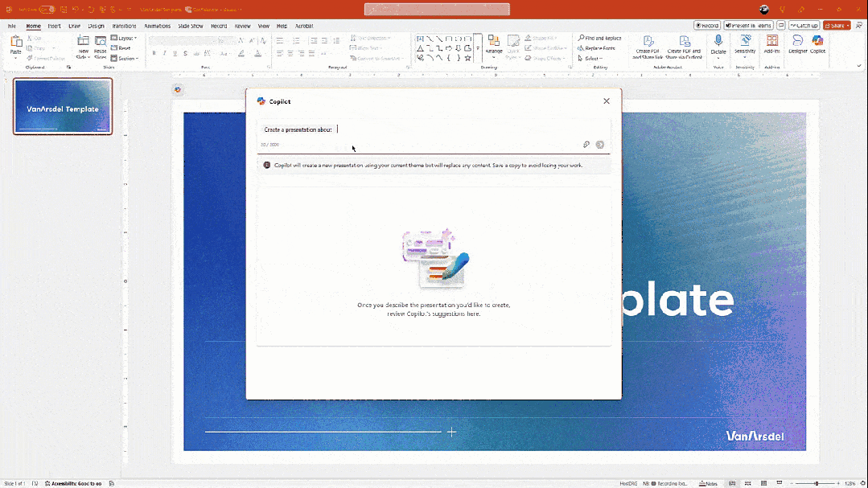Click the Dictate microphone icon
This screenshot has width=868, height=488.
click(x=718, y=43)
